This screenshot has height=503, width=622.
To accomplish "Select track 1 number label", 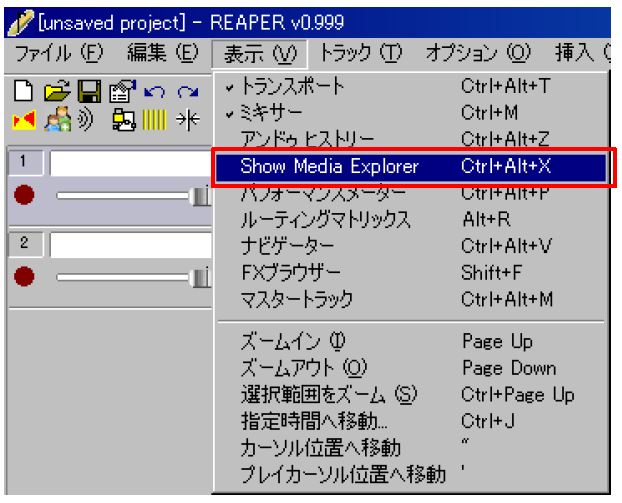I will coord(26,162).
